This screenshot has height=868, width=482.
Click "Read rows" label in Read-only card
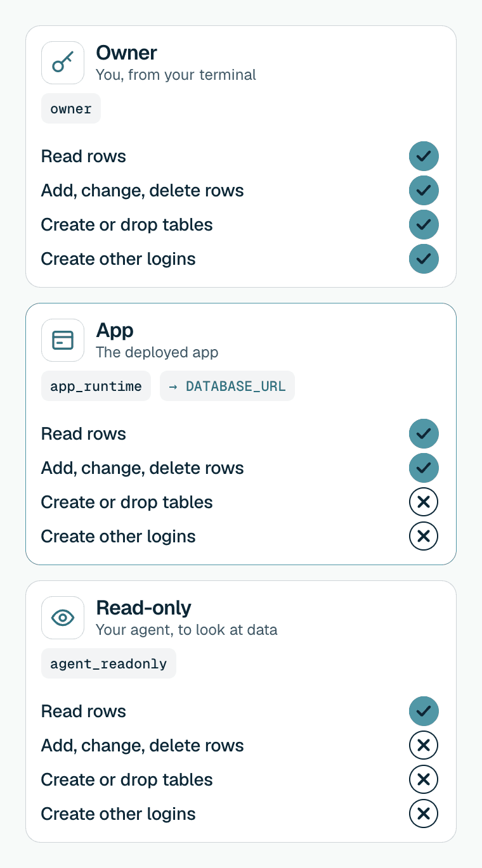pos(83,711)
